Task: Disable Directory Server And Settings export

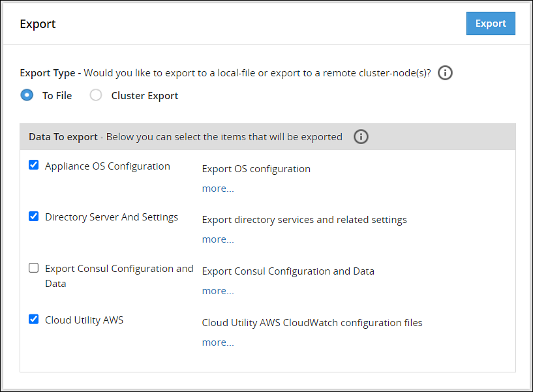Action: click(x=33, y=216)
